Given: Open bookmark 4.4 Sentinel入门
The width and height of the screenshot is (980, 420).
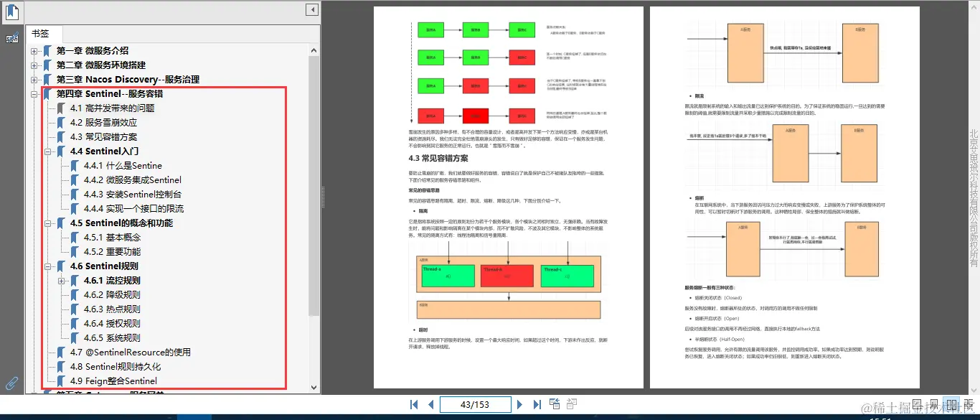Looking at the screenshot, I should pos(104,151).
